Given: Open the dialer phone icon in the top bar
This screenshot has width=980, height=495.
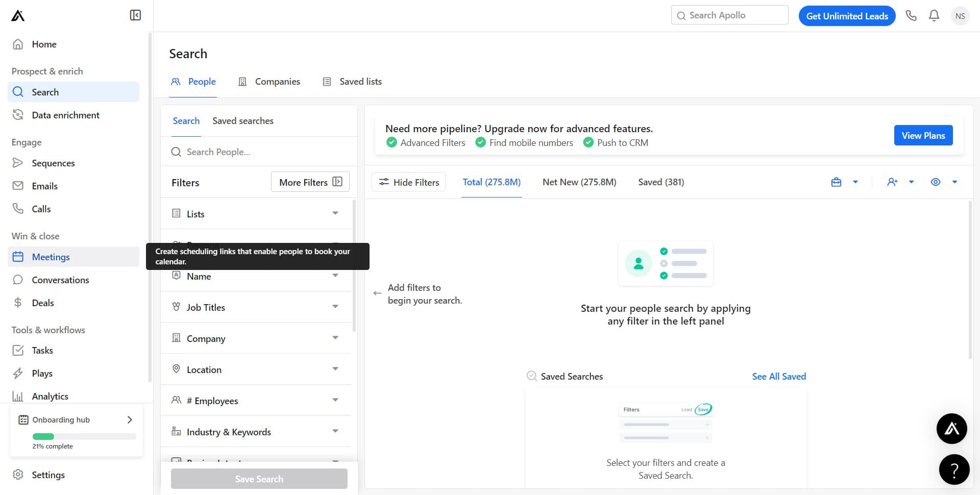Looking at the screenshot, I should tap(912, 15).
